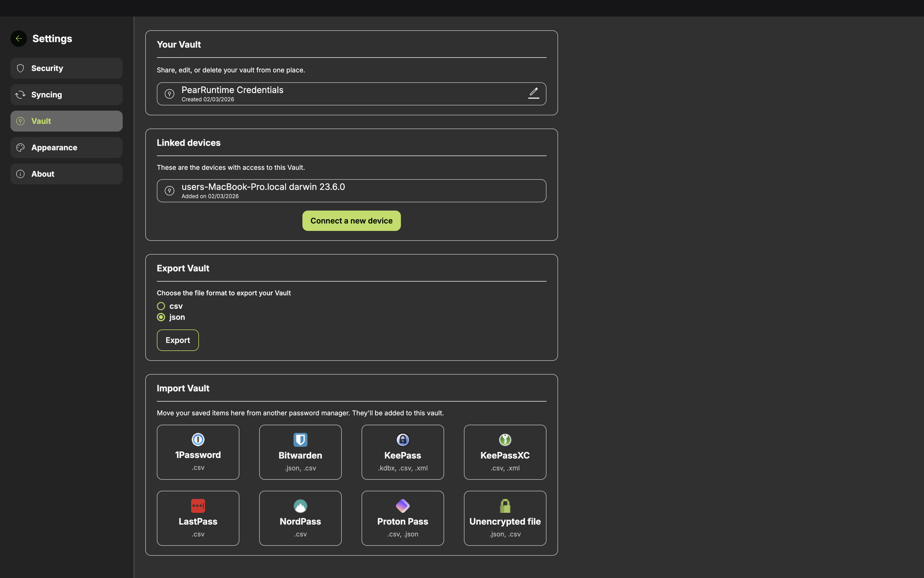Image resolution: width=924 pixels, height=578 pixels.
Task: Open the About section
Action: (67, 174)
